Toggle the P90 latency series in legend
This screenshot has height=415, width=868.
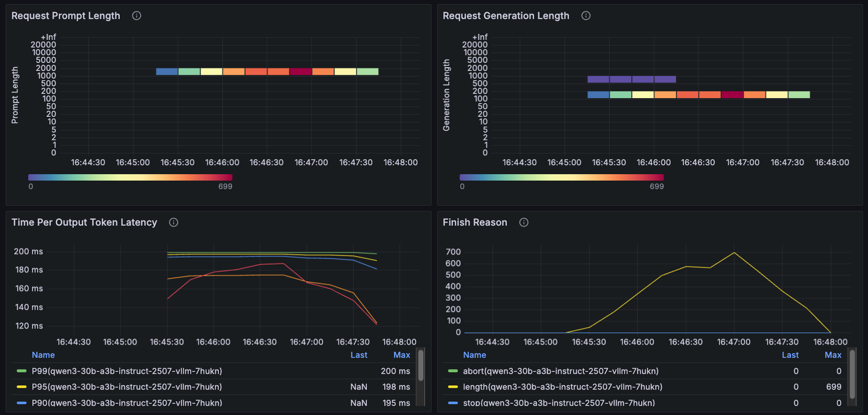click(x=127, y=403)
